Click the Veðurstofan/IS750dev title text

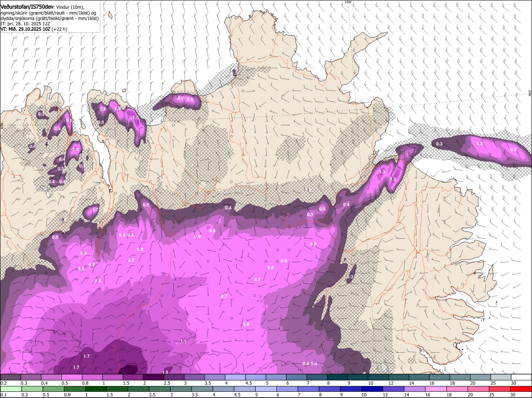(27, 7)
